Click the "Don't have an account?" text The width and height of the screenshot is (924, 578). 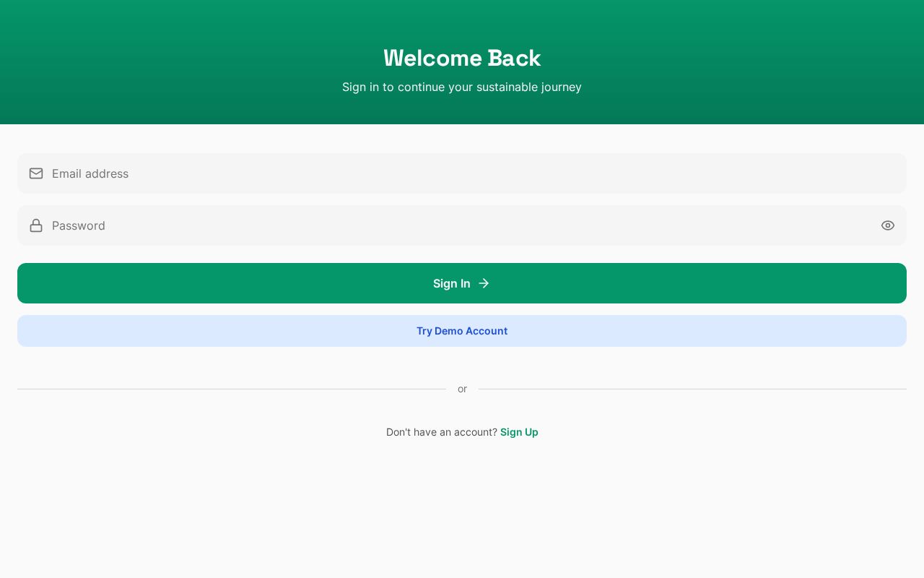(x=442, y=432)
